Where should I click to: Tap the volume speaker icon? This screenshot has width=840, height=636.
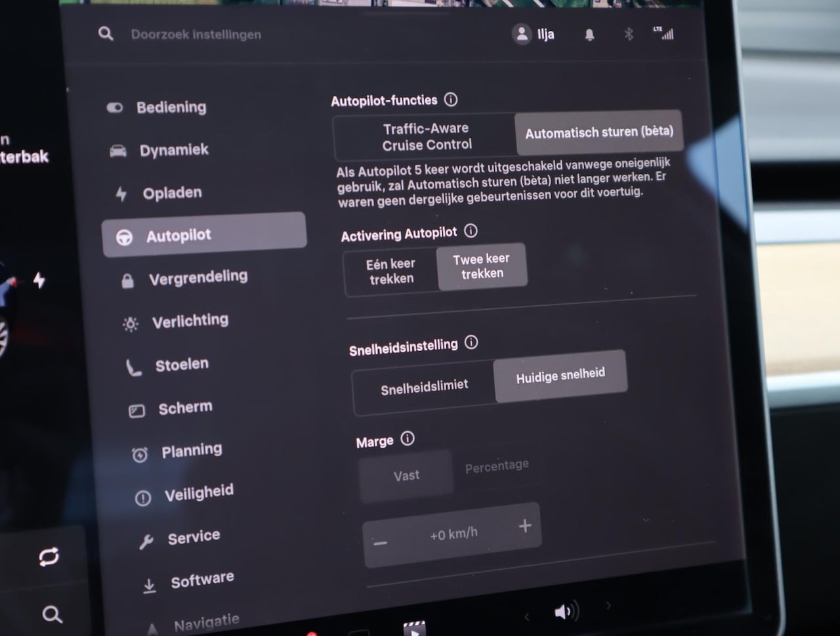(x=565, y=612)
